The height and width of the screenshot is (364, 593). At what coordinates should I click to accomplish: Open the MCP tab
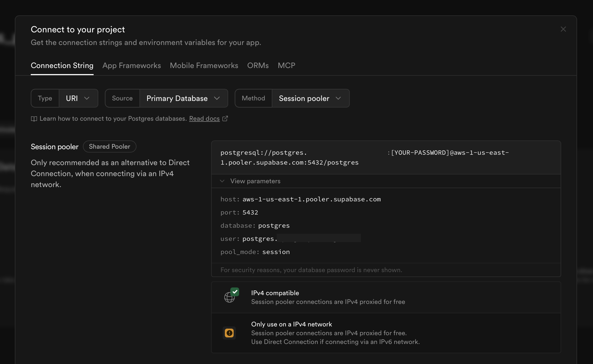(286, 66)
